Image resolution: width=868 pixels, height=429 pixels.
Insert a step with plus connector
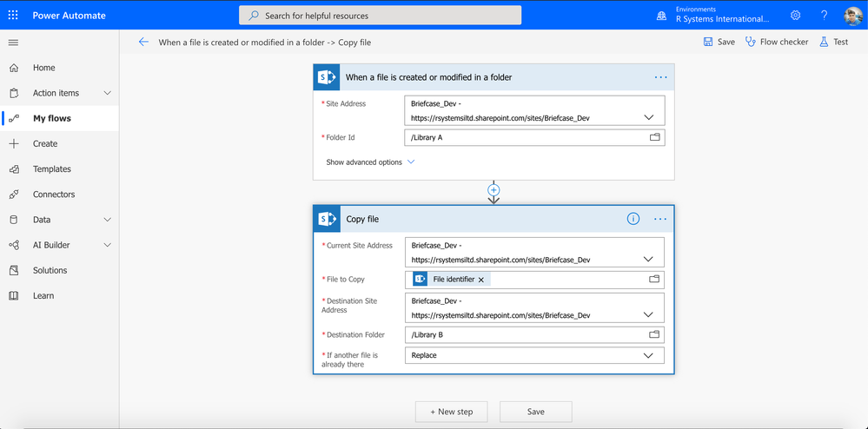click(x=494, y=189)
